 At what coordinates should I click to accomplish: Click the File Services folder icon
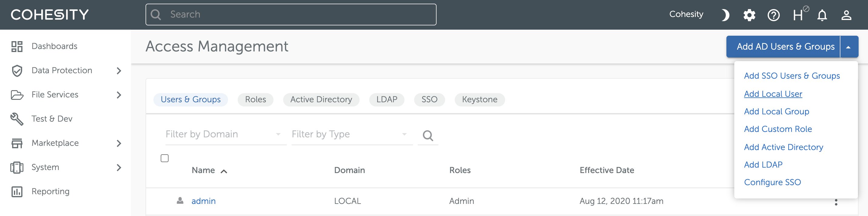[17, 95]
